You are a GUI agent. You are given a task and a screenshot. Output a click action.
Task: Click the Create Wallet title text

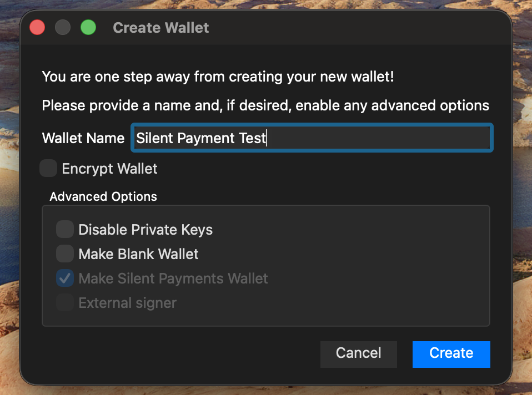(160, 27)
